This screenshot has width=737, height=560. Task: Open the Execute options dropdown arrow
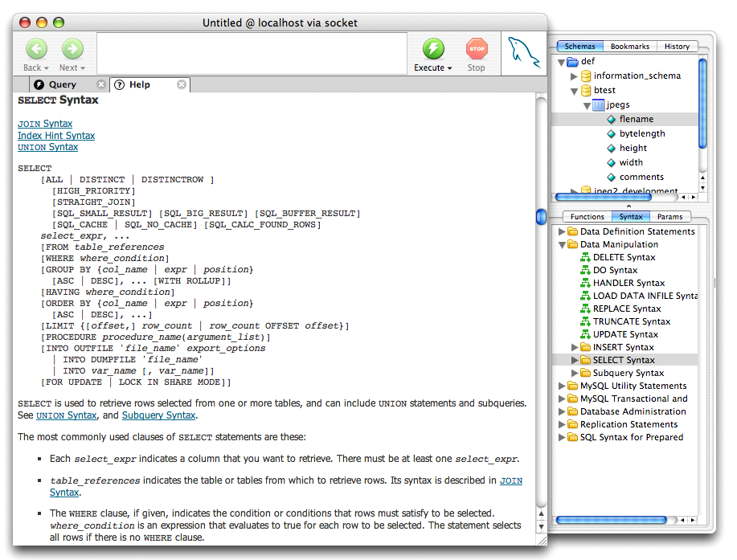(449, 68)
